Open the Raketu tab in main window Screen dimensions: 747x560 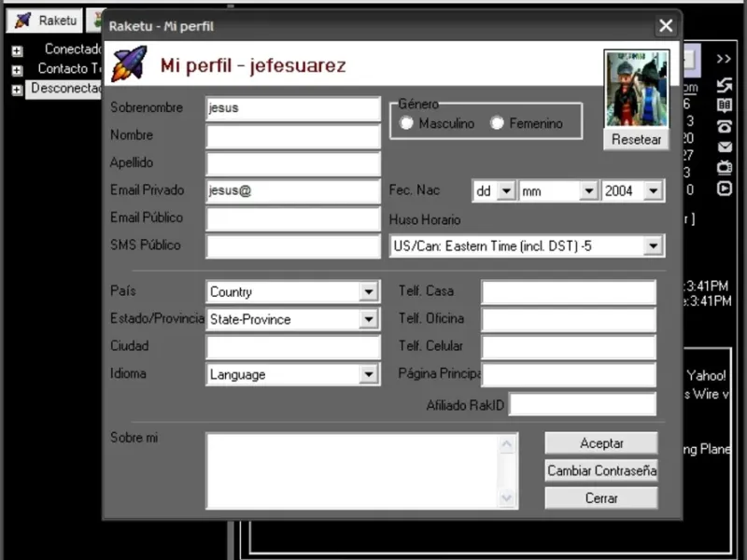[45, 21]
